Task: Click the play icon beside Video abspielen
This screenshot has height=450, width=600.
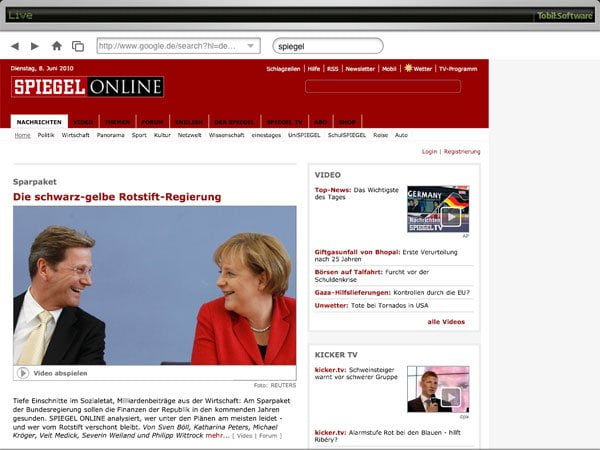Action: (x=23, y=373)
